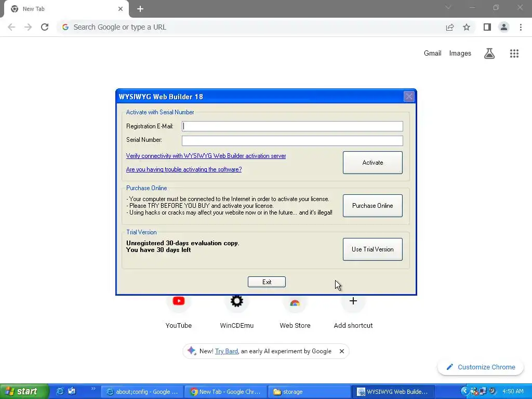Switch to about:config taskbar window
Screen dimensions: 532x399
pyautogui.click(x=142, y=392)
